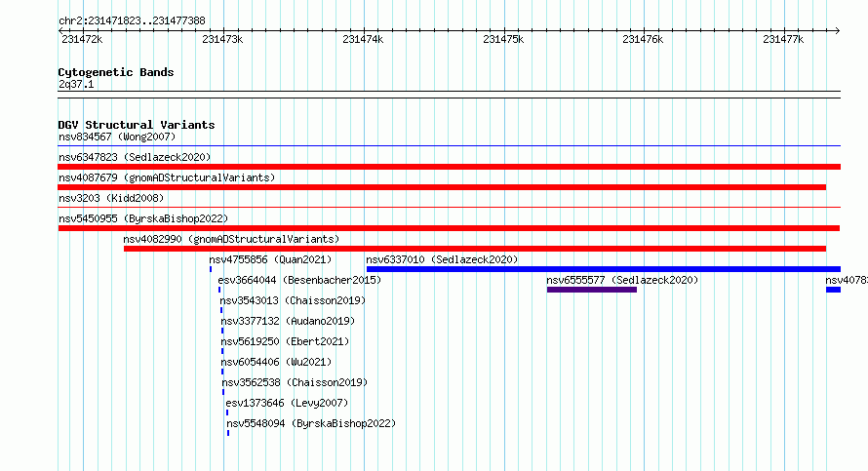Image resolution: width=868 pixels, height=471 pixels.
Task: Click the 231477k ruler label
Action: [783, 39]
